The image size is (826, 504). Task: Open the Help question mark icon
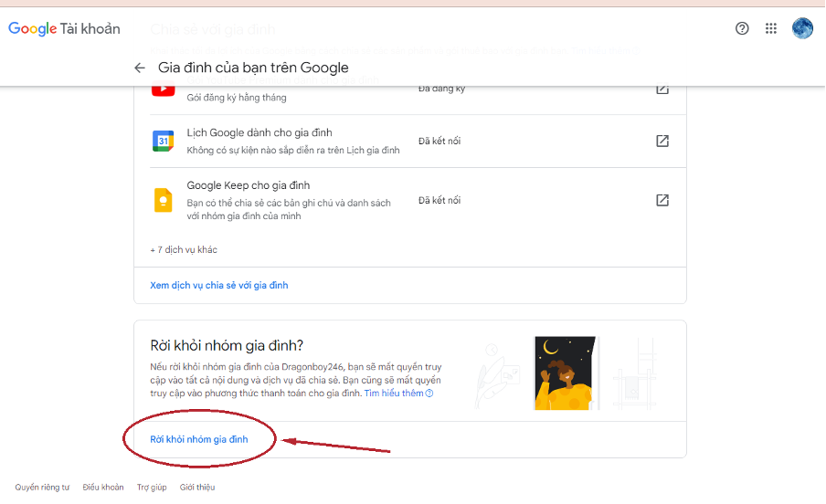[742, 28]
